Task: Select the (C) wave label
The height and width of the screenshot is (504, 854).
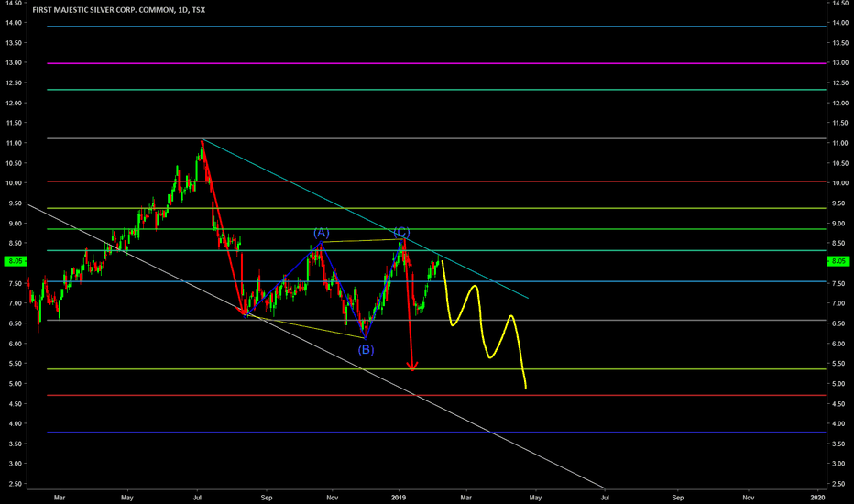Action: [402, 232]
